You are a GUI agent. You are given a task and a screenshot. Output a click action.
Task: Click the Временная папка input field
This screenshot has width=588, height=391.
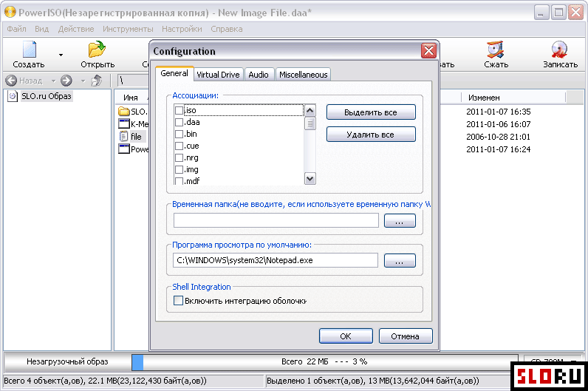click(x=276, y=220)
